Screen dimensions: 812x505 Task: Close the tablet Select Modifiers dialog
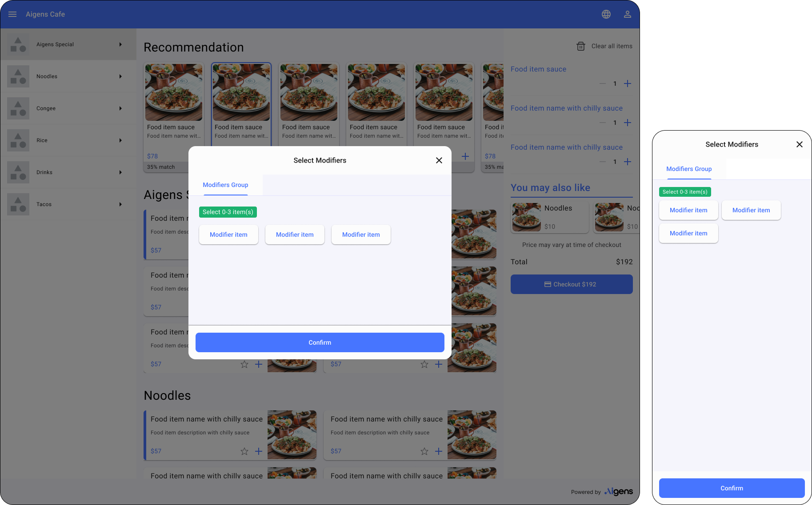pos(439,160)
